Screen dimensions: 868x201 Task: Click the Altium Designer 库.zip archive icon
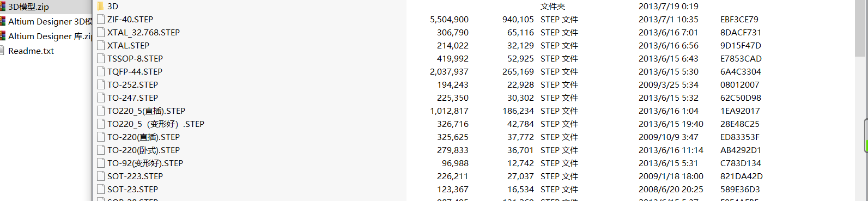3,36
